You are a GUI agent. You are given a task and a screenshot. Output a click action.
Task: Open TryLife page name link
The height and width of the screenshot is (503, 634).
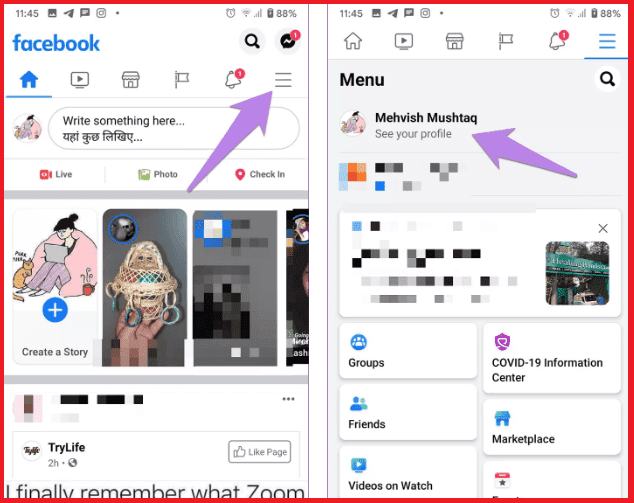point(67,447)
